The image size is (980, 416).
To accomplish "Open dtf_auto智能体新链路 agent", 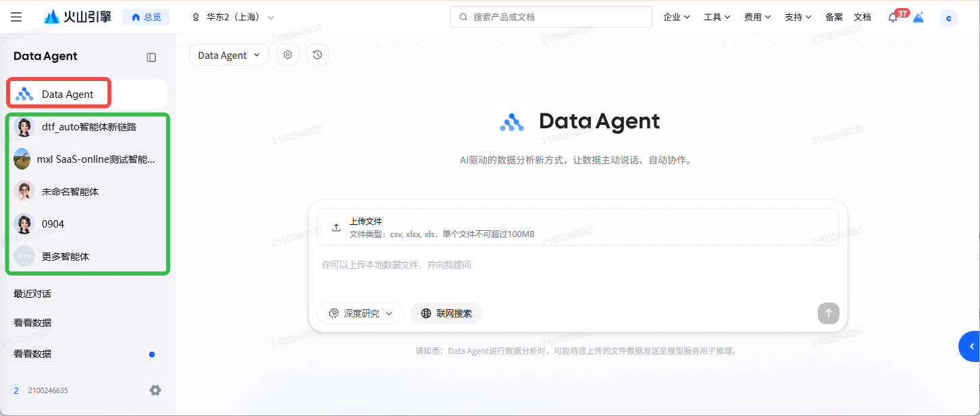I will click(x=88, y=126).
